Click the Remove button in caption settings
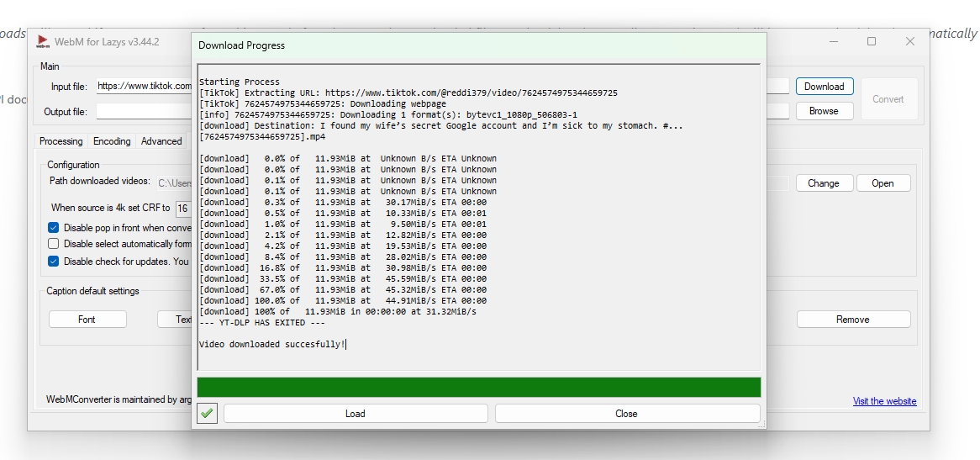 pyautogui.click(x=853, y=320)
